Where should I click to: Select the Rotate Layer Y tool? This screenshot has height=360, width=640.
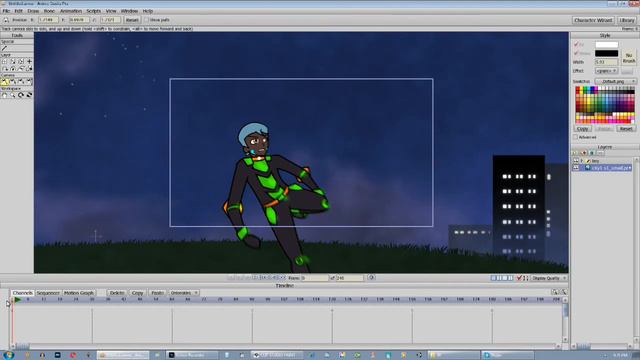(x=13, y=69)
